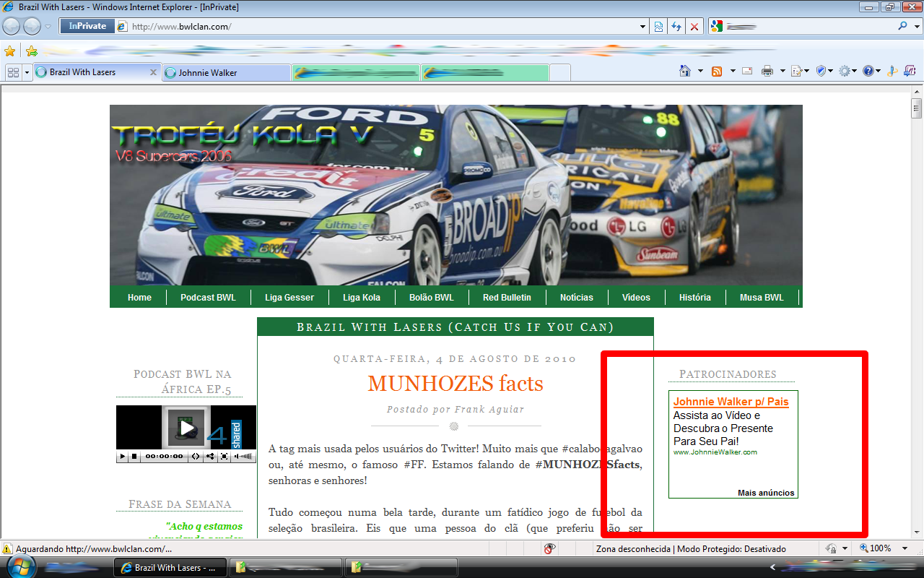The image size is (924, 578).
Task: Open the Home page icon
Action: pos(685,71)
